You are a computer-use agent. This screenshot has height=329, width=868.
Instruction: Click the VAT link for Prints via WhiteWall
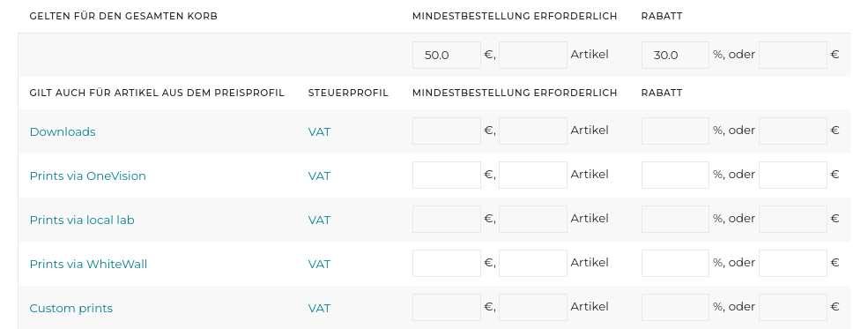click(x=319, y=265)
